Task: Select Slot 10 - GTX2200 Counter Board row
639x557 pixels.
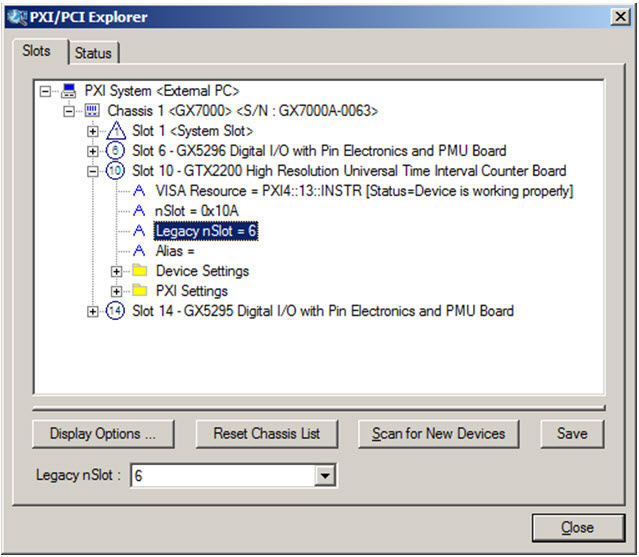Action: tap(349, 171)
